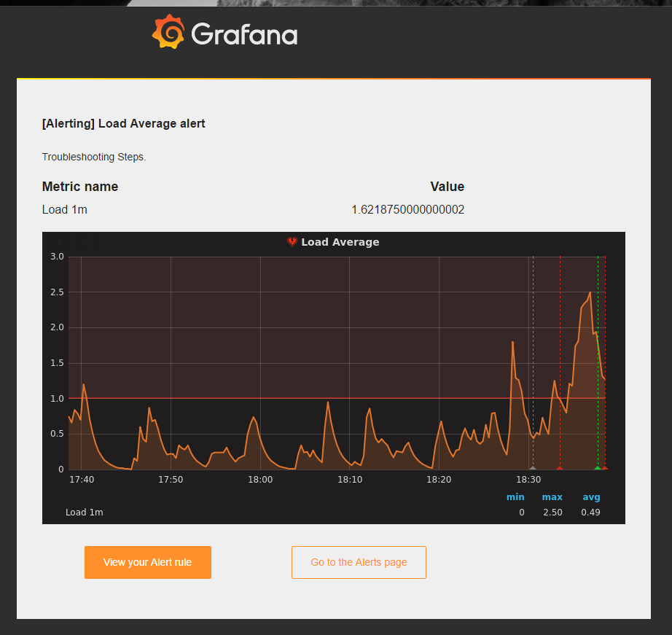Click the Grafana swirl logo icon

pyautogui.click(x=168, y=32)
